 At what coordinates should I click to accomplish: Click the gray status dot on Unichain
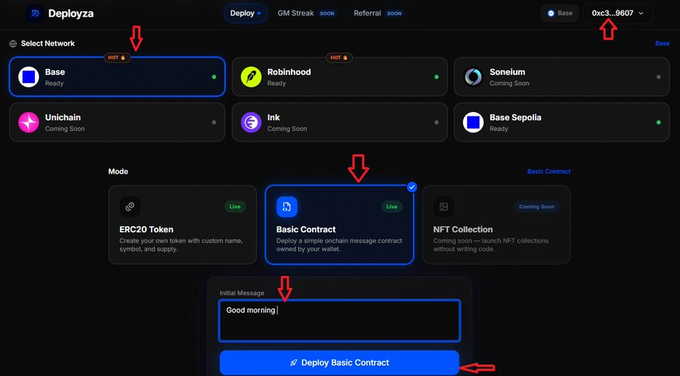[214, 122]
